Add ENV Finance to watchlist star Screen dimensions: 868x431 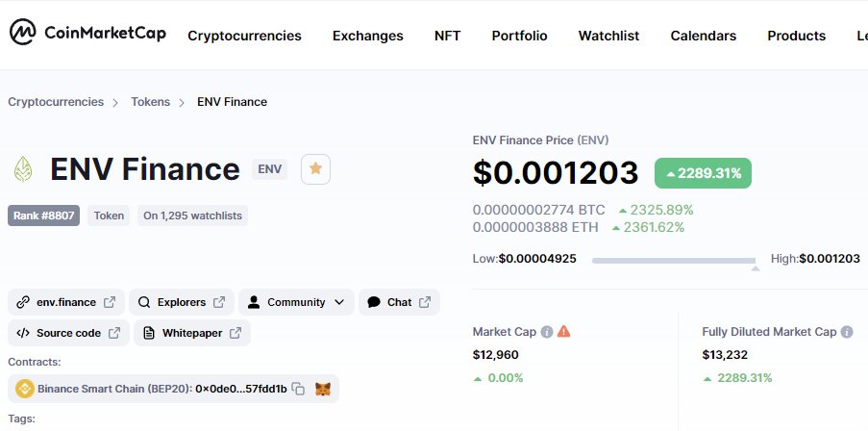[x=315, y=169]
